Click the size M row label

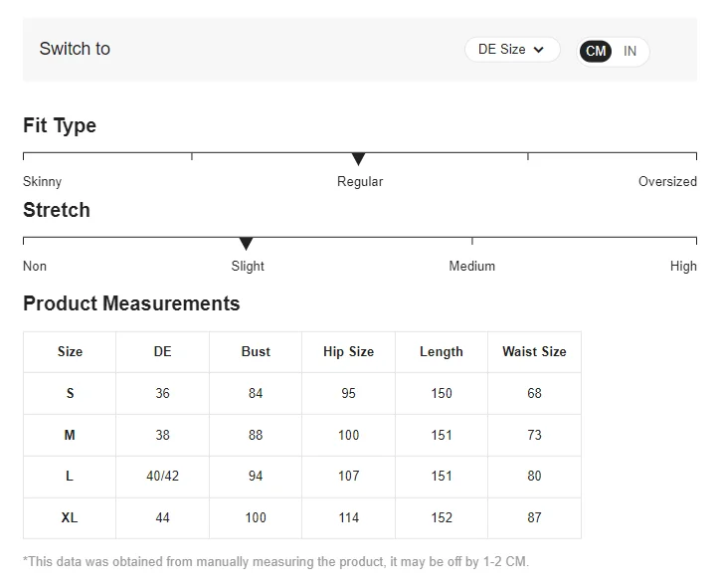[x=70, y=435]
